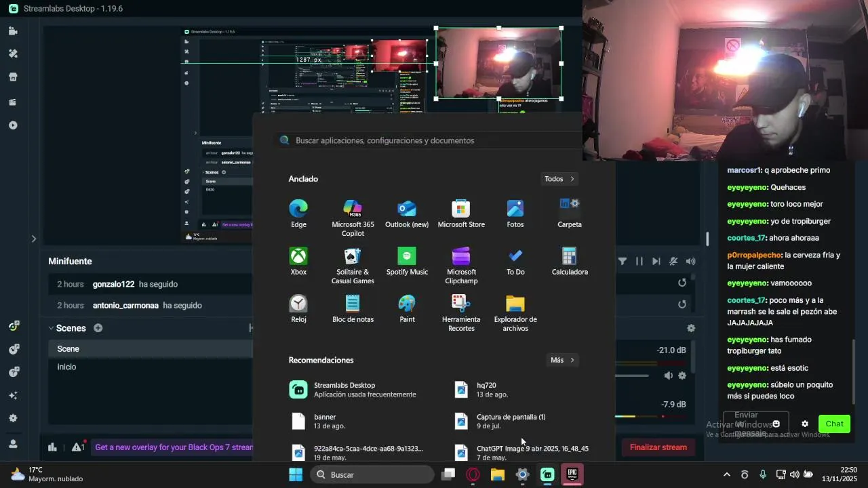
Task: Adjust the -21.0 dB source volume slider
Action: tap(632, 375)
